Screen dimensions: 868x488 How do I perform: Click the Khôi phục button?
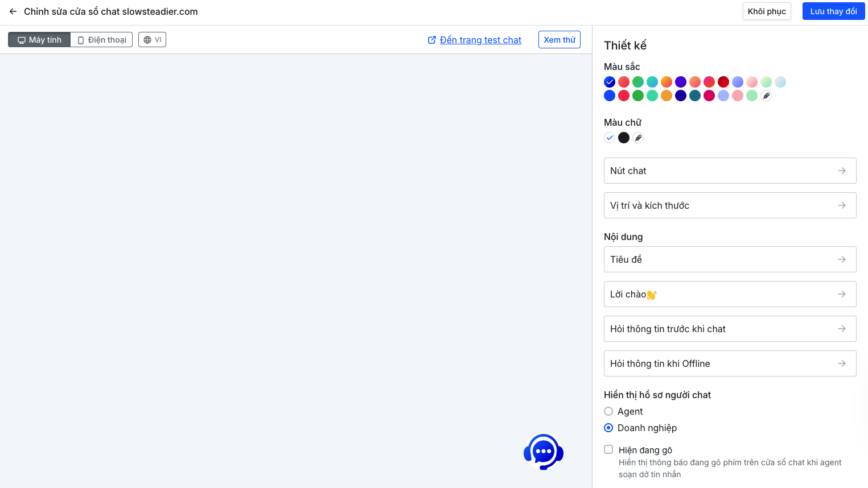click(x=766, y=11)
